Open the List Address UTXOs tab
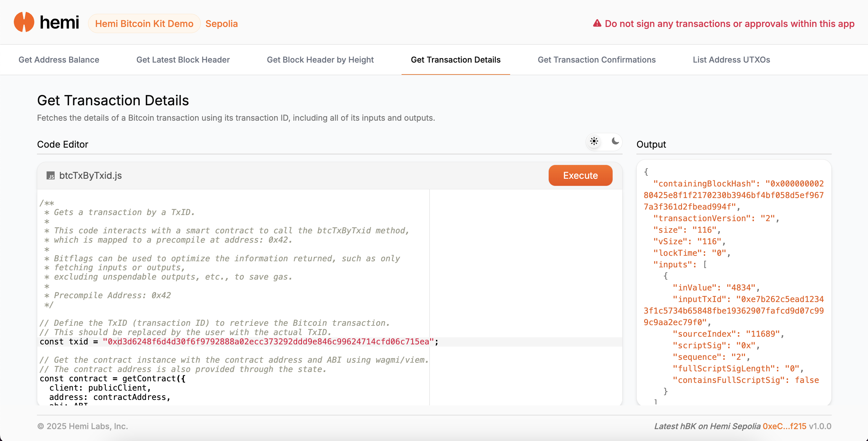Viewport: 868px width, 441px height. tap(731, 60)
